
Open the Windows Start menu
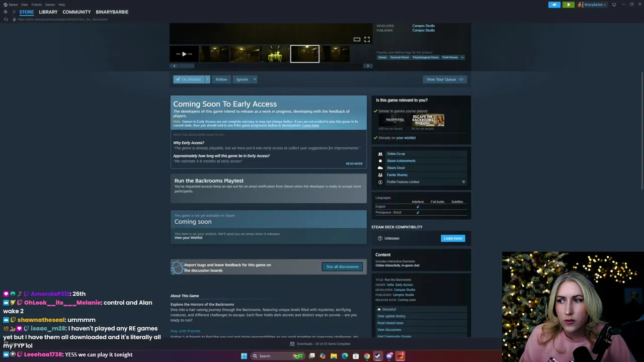tap(244, 356)
